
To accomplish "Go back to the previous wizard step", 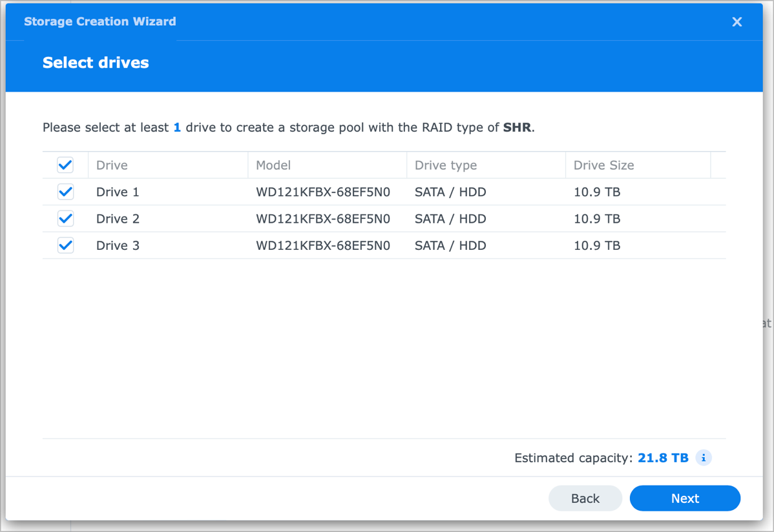I will [585, 498].
